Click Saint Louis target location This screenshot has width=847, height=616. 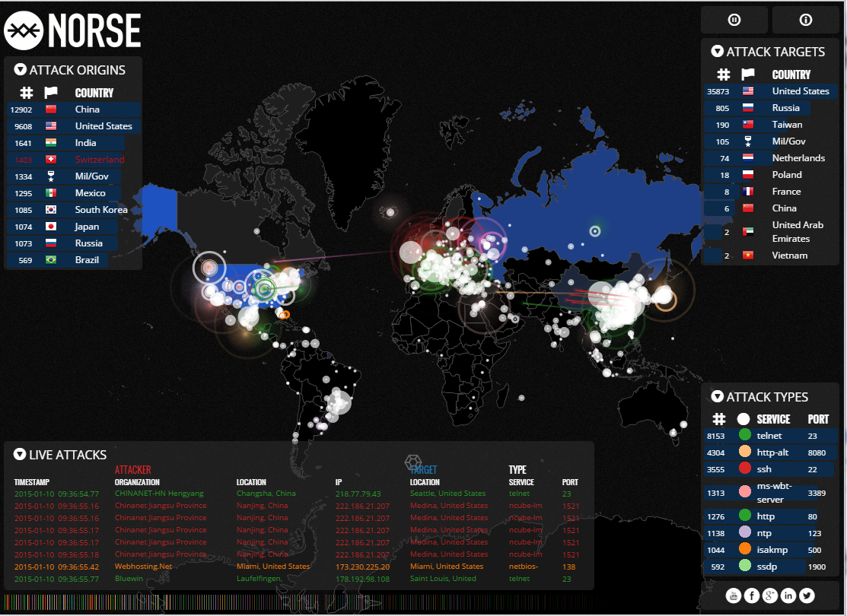pyautogui.click(x=443, y=578)
